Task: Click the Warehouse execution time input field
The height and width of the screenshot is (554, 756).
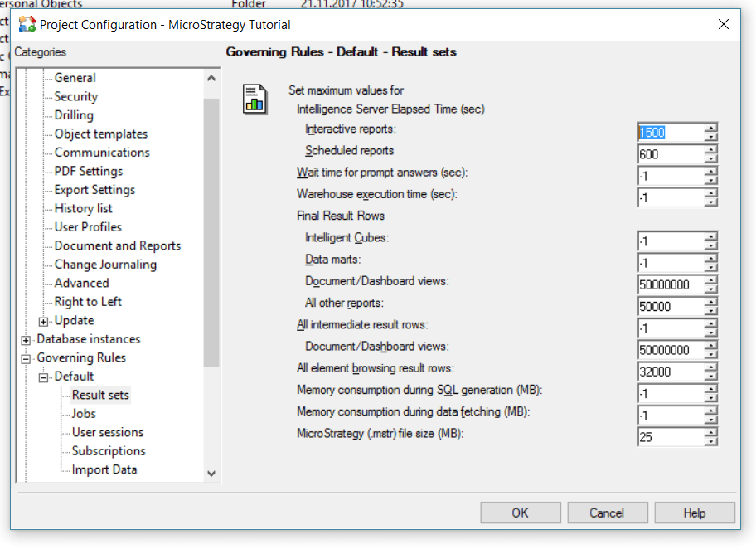Action: pos(670,197)
